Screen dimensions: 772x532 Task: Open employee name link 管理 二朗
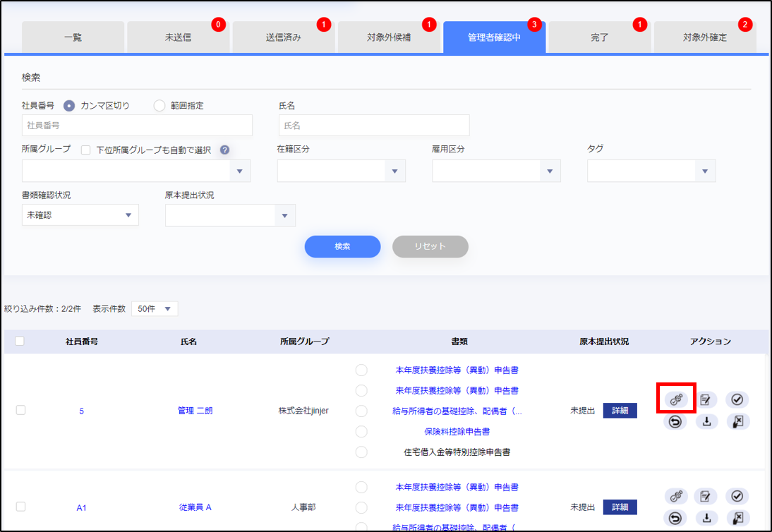(195, 411)
